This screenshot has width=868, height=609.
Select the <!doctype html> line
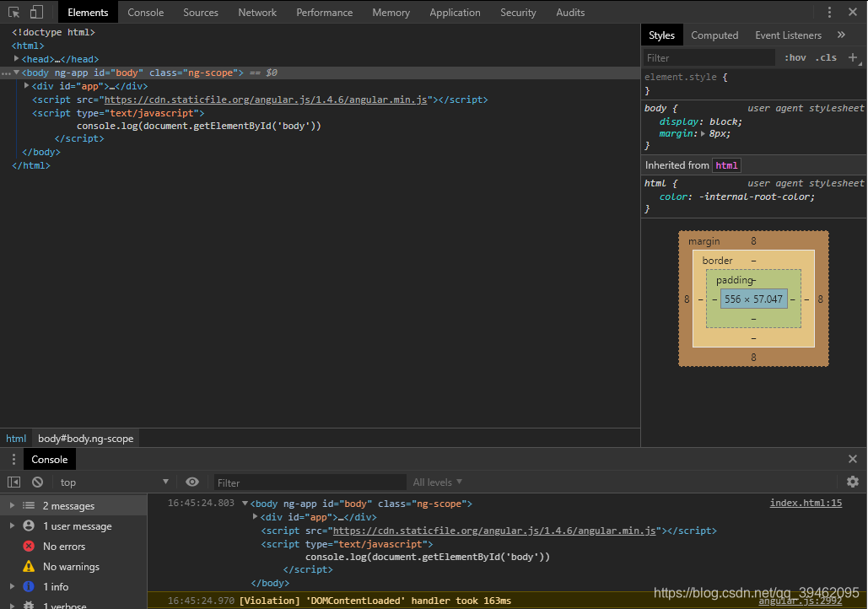[x=53, y=32]
